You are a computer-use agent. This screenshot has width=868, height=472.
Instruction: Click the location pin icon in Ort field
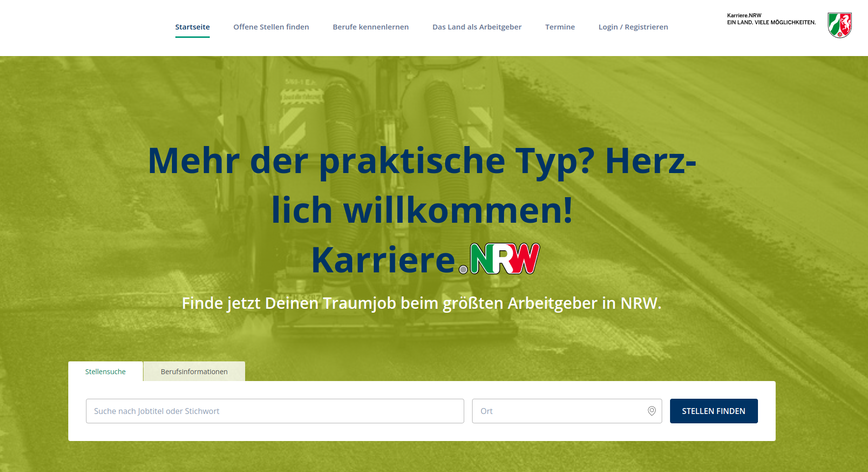click(x=652, y=411)
